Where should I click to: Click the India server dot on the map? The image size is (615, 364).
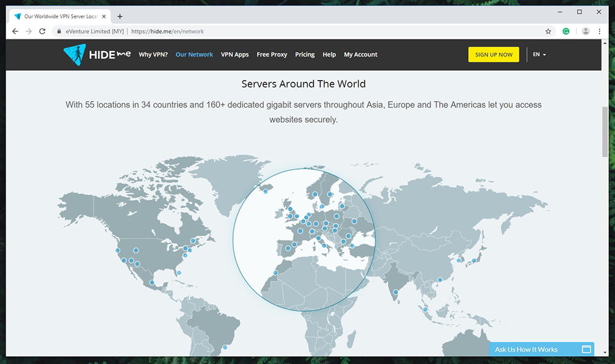coord(395,292)
